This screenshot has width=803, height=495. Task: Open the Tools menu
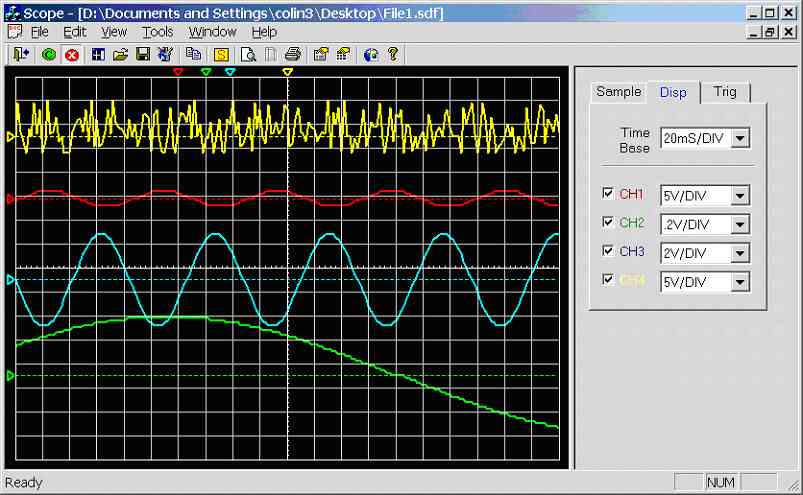pos(157,32)
